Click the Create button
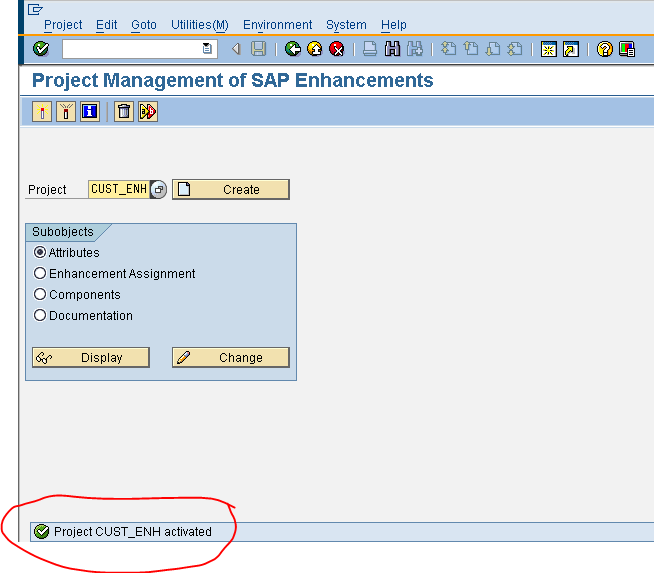Screen dimensions: 654x573 click(231, 189)
